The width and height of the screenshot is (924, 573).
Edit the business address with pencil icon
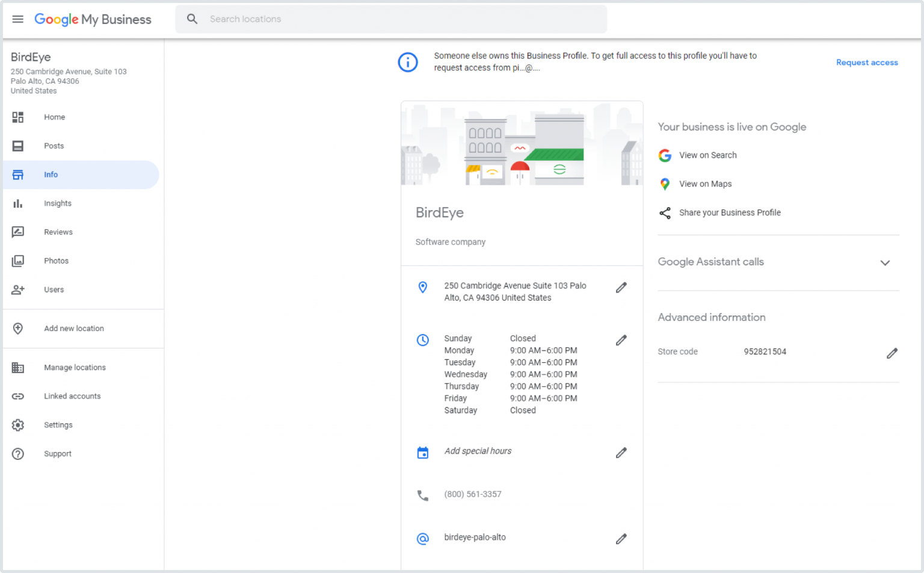click(x=621, y=288)
